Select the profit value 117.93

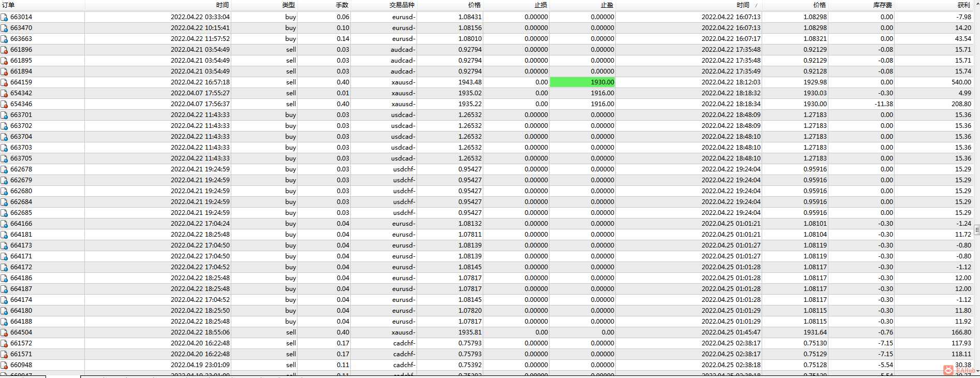pyautogui.click(x=961, y=343)
